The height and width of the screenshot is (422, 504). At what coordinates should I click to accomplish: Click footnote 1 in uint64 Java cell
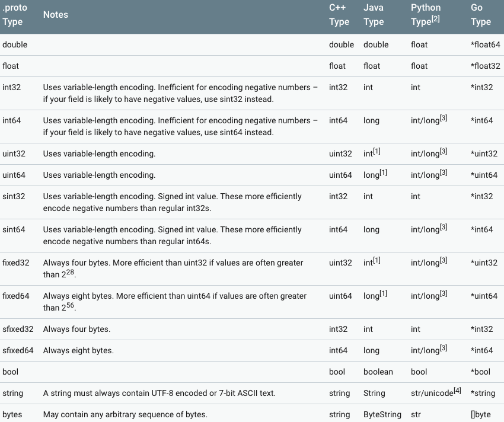click(383, 172)
